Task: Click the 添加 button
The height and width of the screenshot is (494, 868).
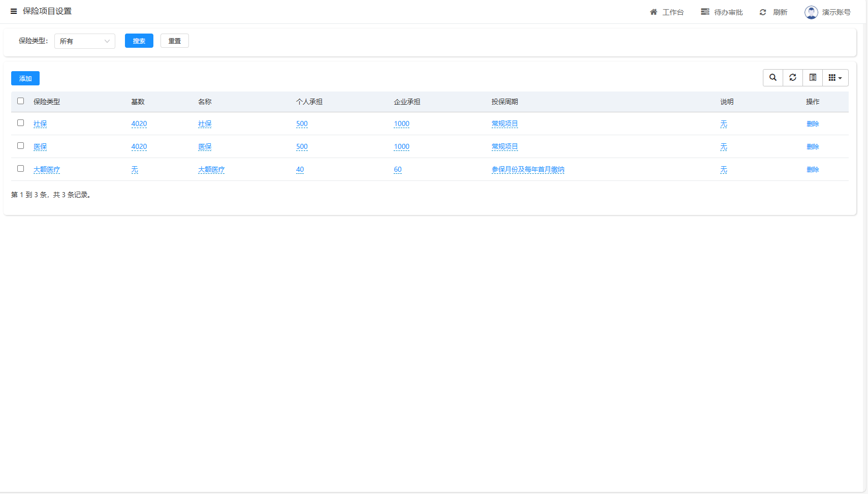Action: coord(25,78)
